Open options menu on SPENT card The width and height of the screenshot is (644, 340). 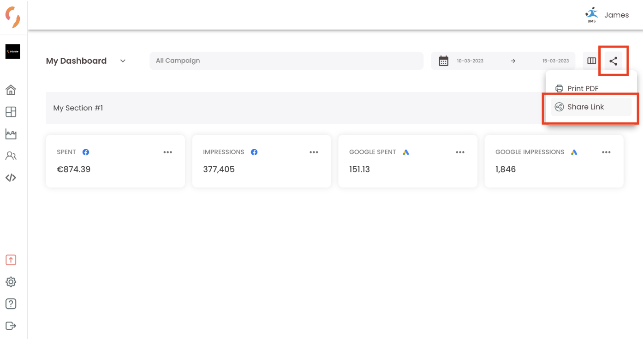tap(168, 152)
